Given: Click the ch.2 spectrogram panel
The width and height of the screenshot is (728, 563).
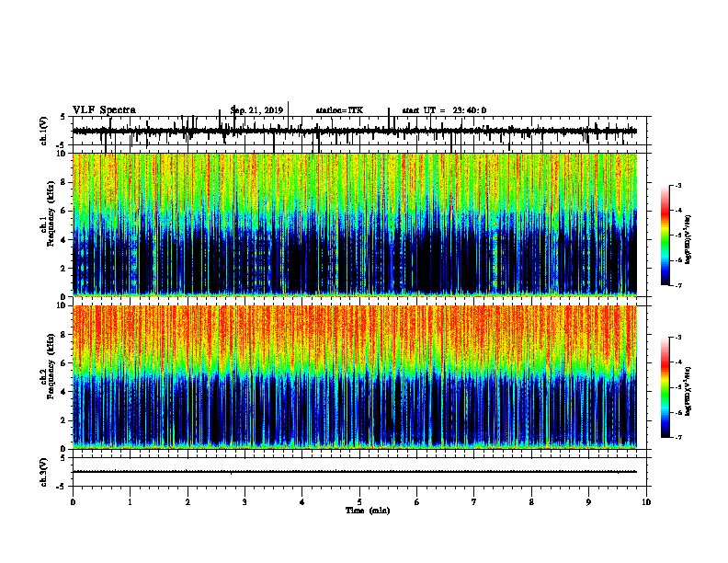Looking at the screenshot, I should (355, 377).
